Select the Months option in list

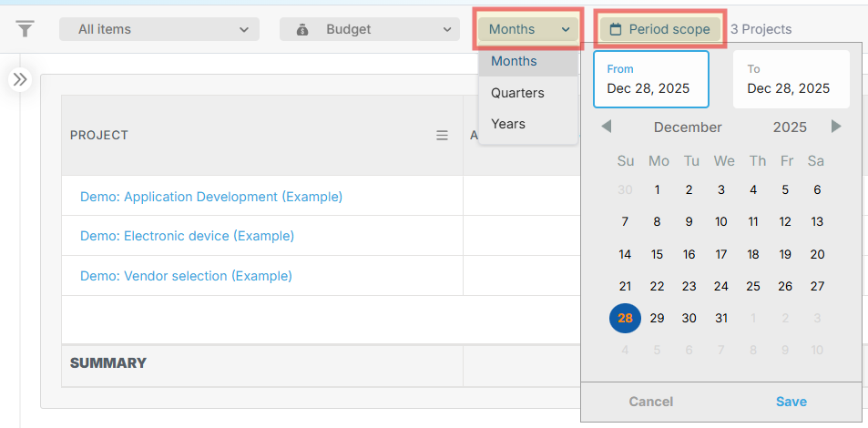coord(528,61)
